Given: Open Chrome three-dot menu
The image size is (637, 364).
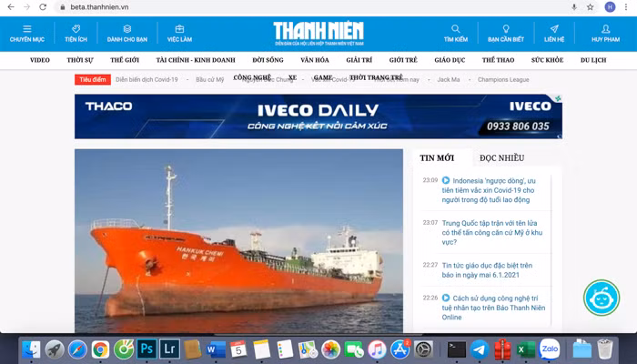Looking at the screenshot, I should [x=626, y=7].
